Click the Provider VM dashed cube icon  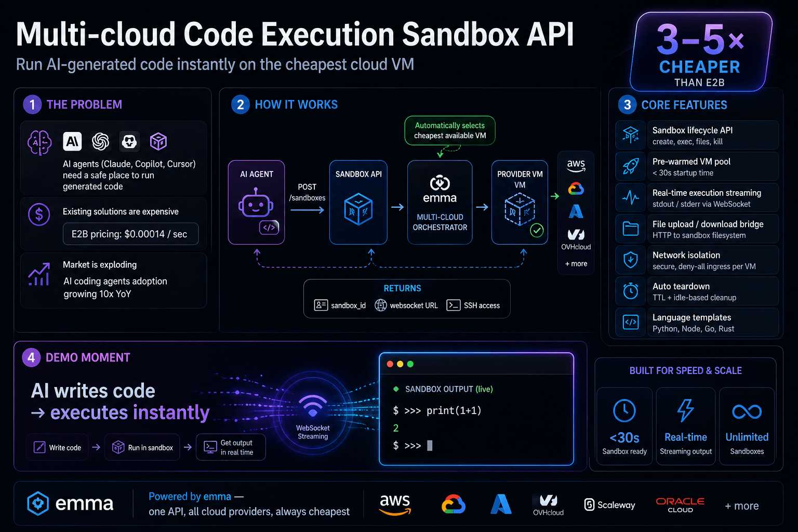(x=520, y=209)
